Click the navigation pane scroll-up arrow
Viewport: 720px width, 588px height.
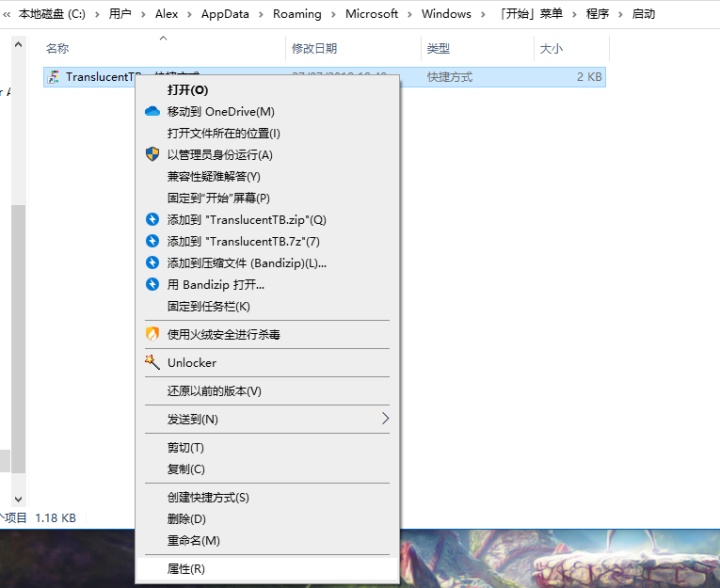click(18, 45)
